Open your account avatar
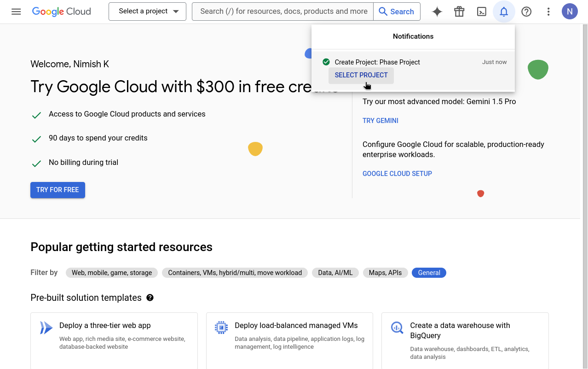 pos(570,11)
